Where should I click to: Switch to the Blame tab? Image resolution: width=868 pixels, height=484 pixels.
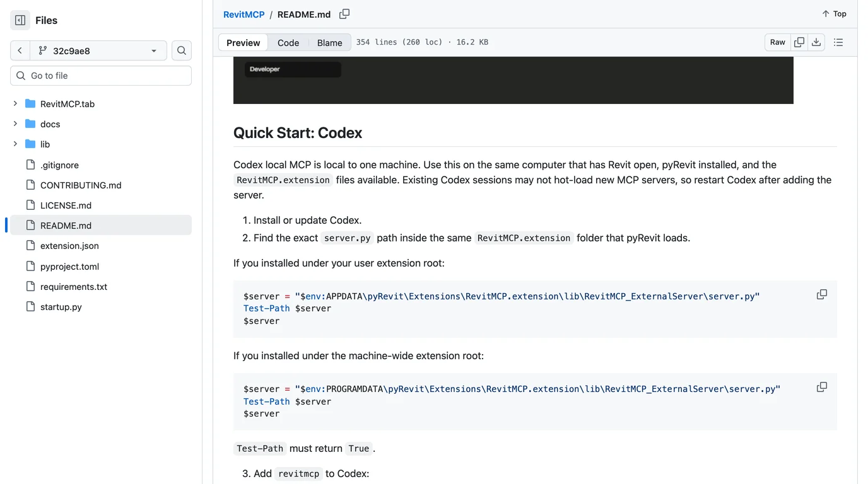pos(329,42)
